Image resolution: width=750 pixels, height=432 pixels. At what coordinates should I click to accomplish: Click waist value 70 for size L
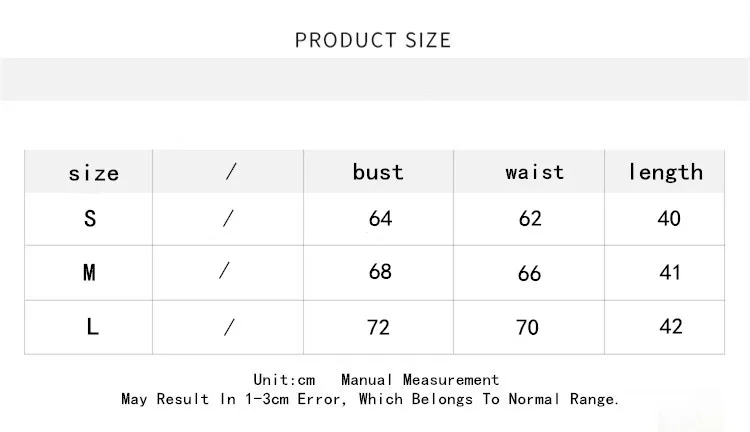(x=528, y=328)
